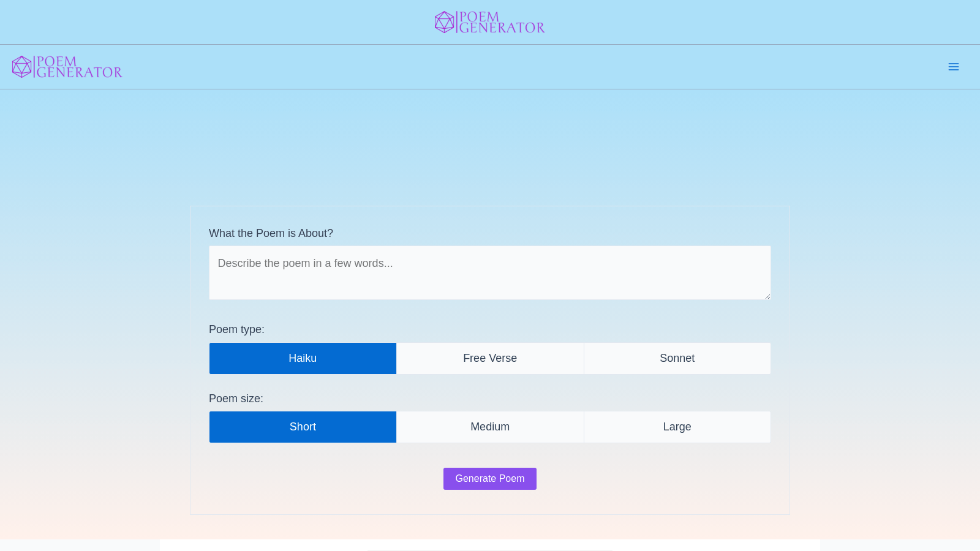Focus the poem description text area
This screenshot has height=551, width=980.
point(490,273)
